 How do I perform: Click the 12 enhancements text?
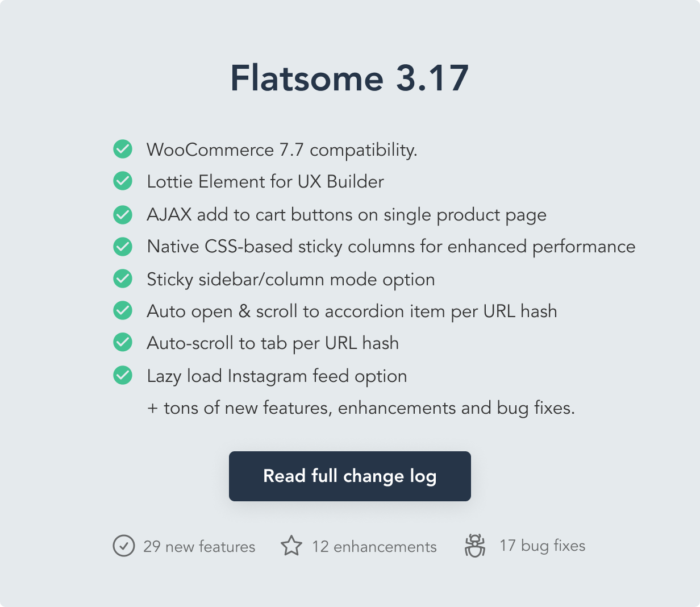374,546
